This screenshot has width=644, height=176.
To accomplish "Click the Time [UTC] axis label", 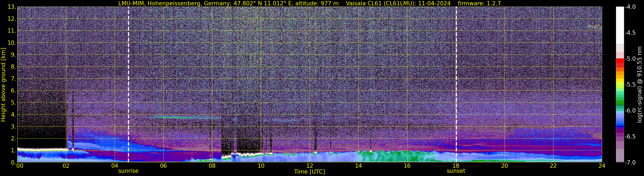I will [x=310, y=172].
